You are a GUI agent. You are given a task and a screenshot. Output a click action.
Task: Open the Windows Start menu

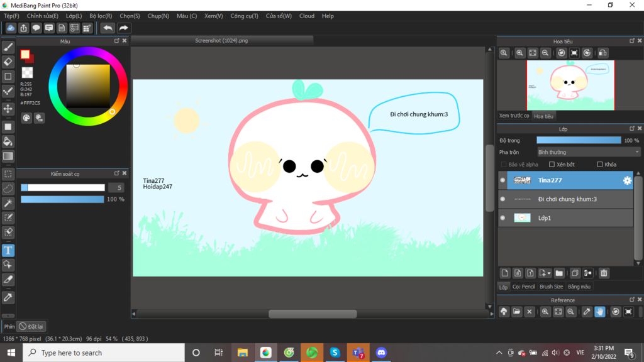(x=11, y=353)
